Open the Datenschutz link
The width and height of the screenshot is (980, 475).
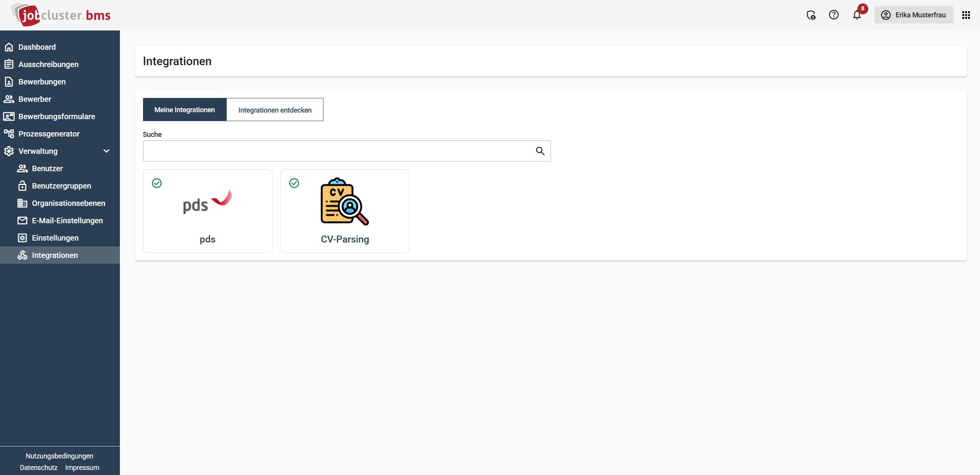click(x=39, y=467)
